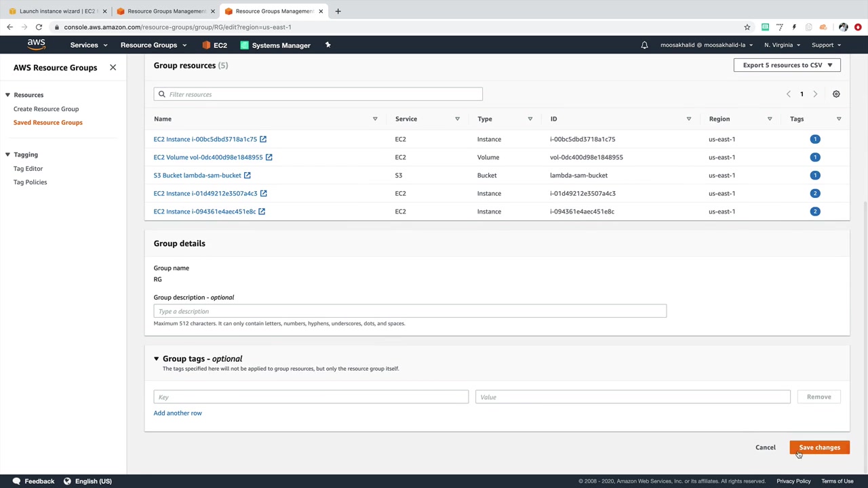
Task: Open external link icon for i-00bc5dbd3718a1c75
Action: click(263, 139)
